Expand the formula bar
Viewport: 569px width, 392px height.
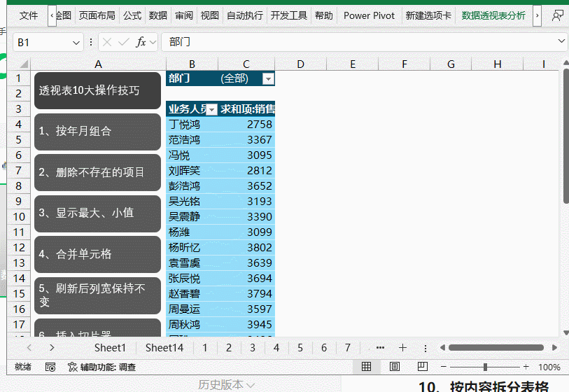point(561,43)
